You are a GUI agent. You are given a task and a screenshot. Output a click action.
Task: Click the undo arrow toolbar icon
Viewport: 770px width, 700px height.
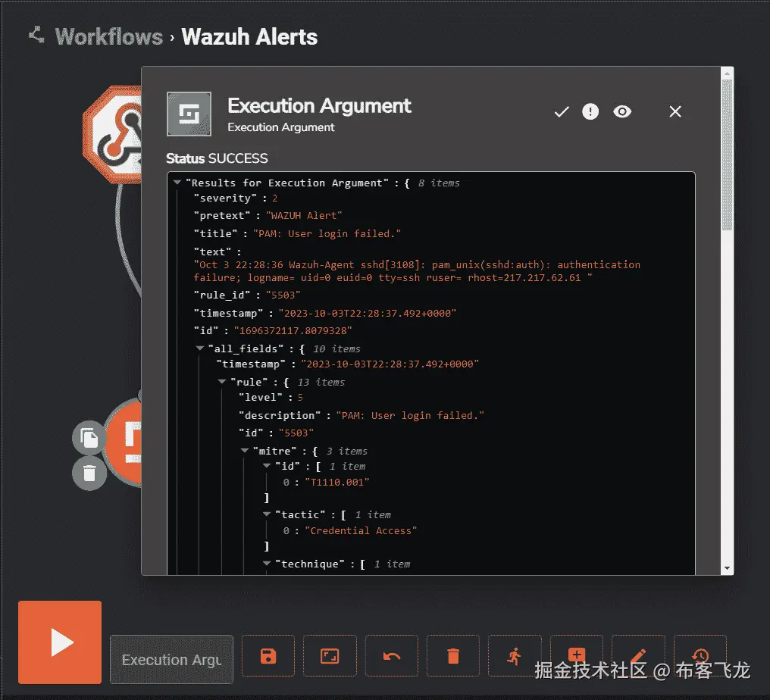[391, 656]
